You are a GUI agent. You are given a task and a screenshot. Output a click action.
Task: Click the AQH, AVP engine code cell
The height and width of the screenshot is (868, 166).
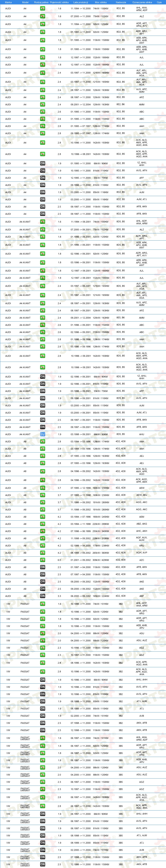point(142,553)
